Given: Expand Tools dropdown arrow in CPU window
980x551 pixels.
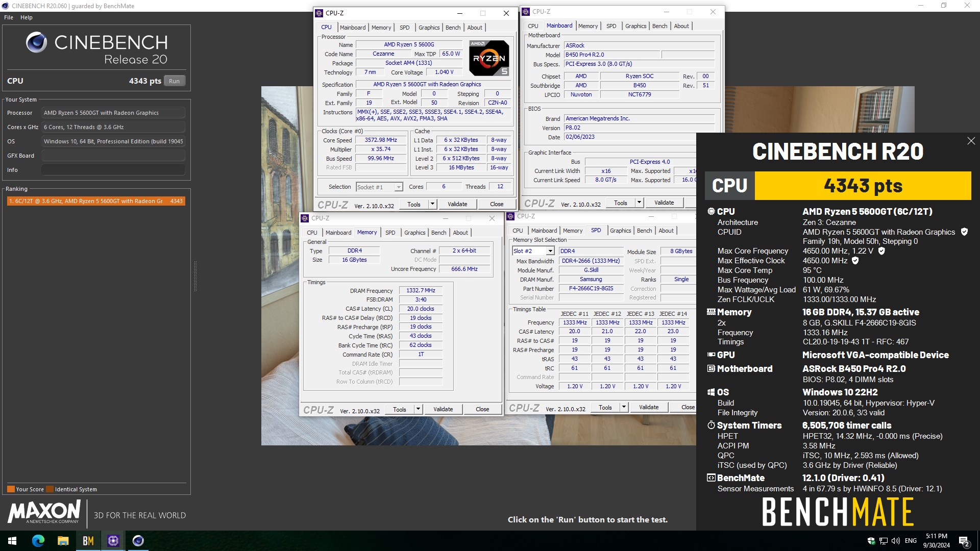Looking at the screenshot, I should point(432,204).
